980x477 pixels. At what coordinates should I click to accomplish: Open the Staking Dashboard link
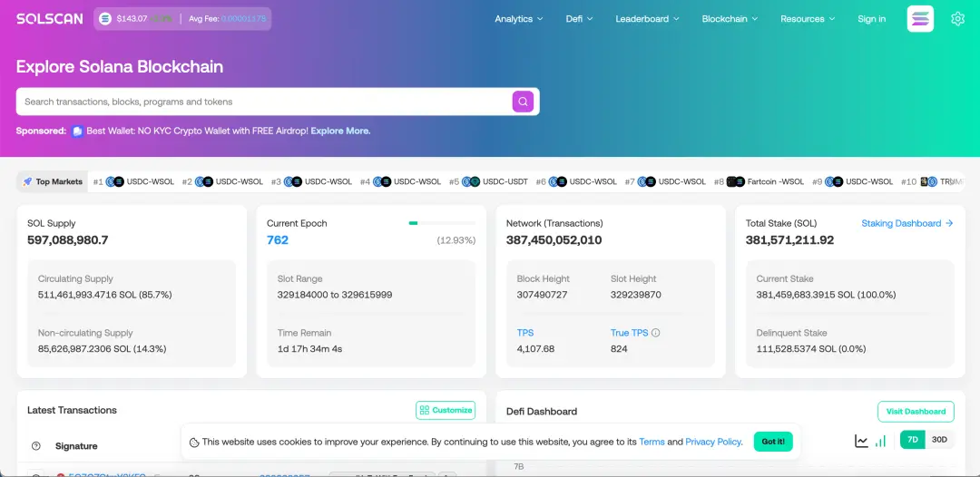point(906,223)
